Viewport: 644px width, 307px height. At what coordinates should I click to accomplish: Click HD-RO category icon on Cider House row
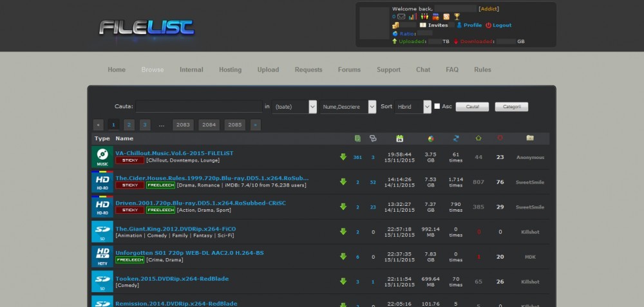(x=102, y=182)
